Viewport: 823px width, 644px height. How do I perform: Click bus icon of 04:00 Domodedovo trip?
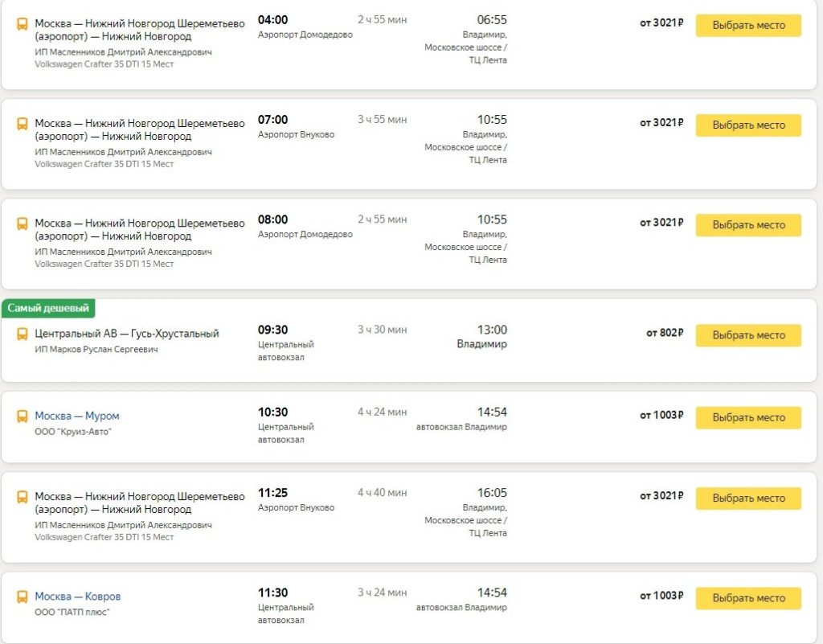(23, 24)
